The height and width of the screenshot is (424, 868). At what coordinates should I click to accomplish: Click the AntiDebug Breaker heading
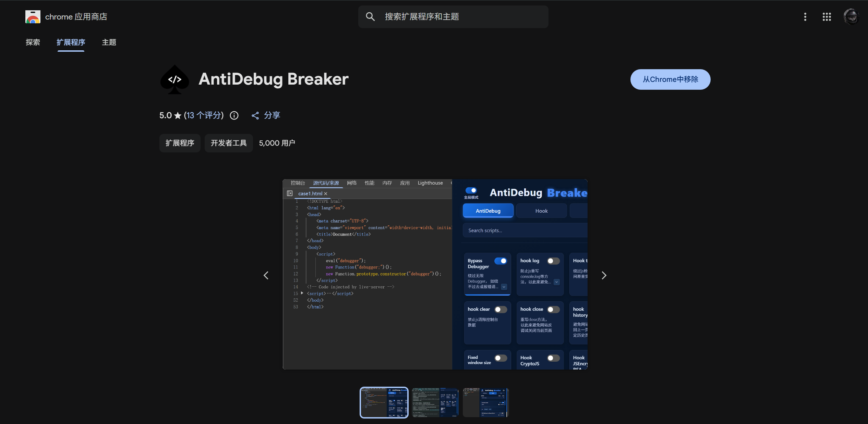[274, 79]
